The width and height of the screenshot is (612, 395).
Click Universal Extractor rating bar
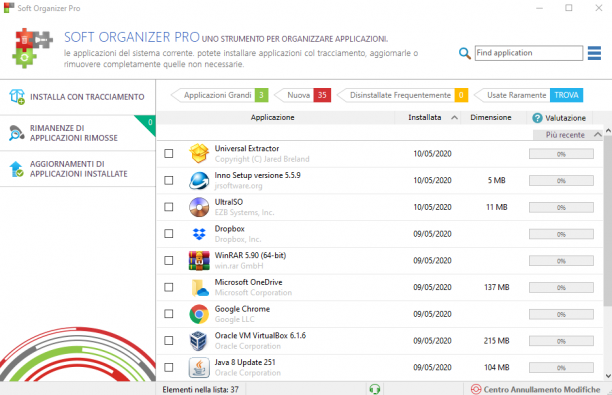(561, 154)
